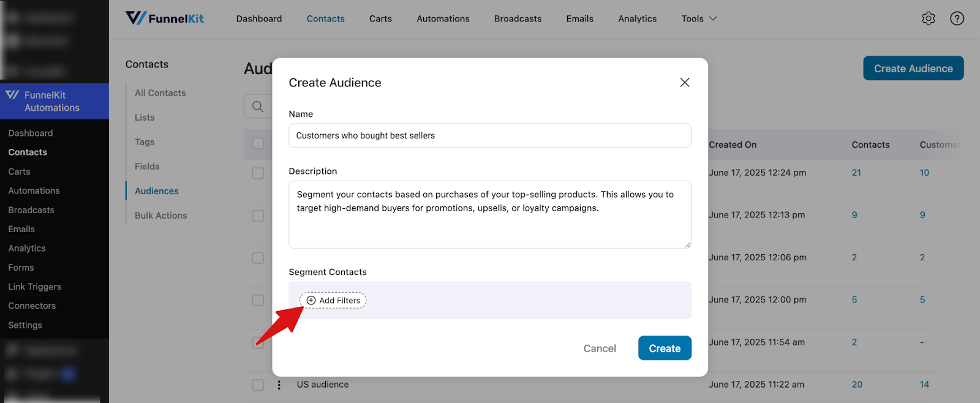Click customers count 10
Image resolution: width=980 pixels, height=403 pixels.
pos(924,173)
